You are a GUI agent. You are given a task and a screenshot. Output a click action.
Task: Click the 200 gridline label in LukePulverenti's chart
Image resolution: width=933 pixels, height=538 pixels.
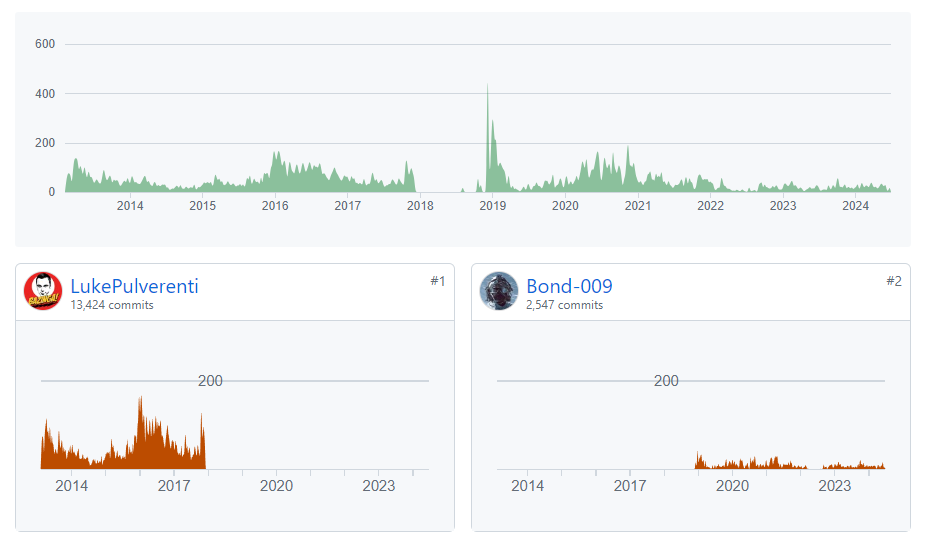pos(210,381)
